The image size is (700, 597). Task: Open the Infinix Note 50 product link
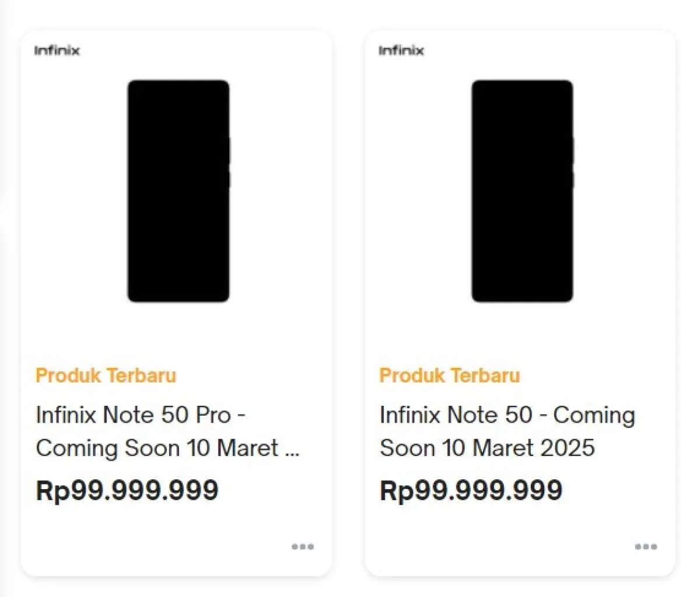tap(508, 431)
